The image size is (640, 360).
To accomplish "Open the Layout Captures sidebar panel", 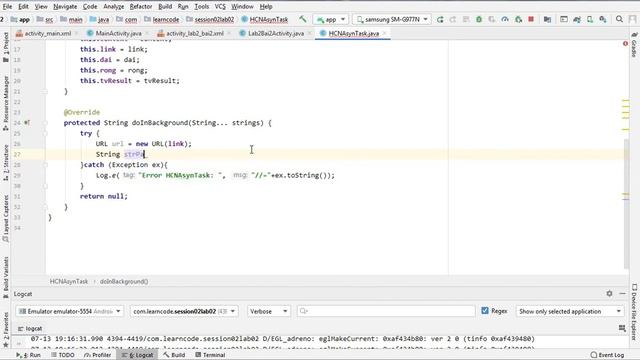I will click(x=6, y=218).
